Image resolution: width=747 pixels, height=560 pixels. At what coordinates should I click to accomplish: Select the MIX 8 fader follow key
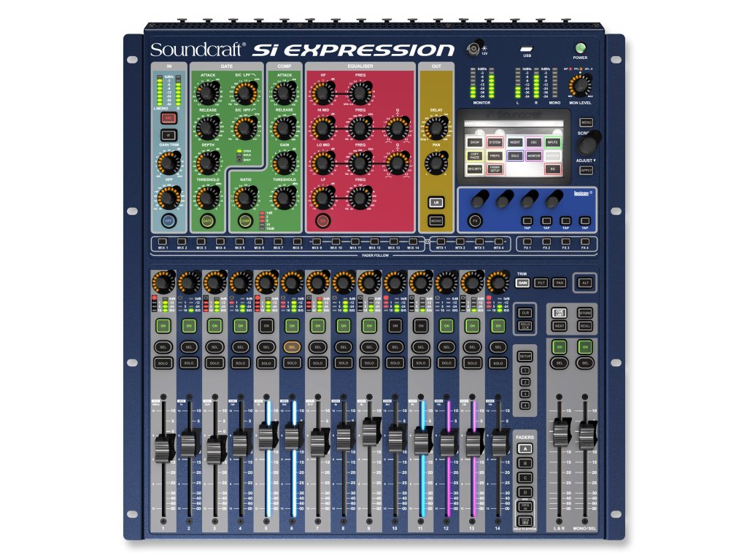click(x=298, y=242)
